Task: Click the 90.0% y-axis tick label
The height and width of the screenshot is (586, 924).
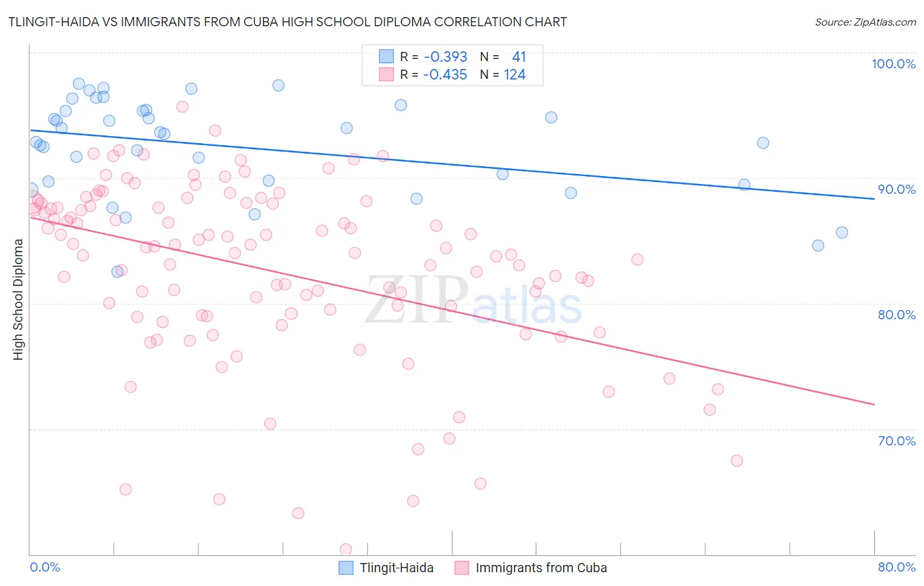Action: (x=896, y=189)
